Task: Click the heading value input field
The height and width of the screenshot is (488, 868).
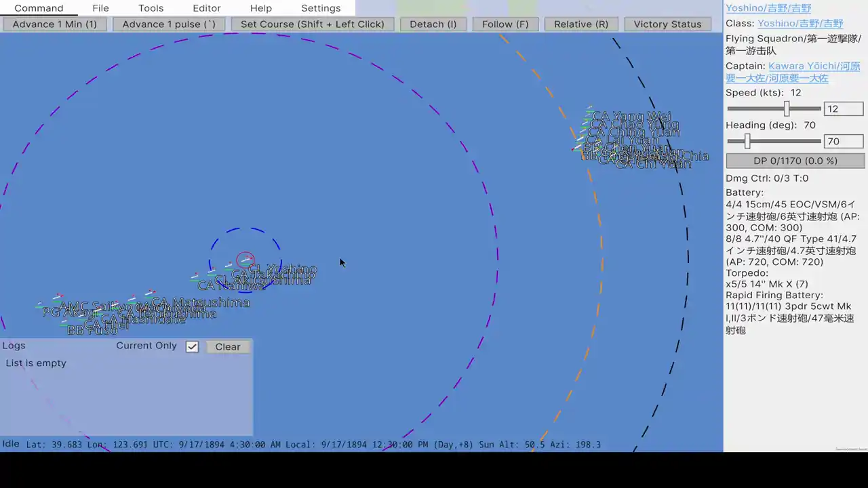Action: pyautogui.click(x=844, y=141)
